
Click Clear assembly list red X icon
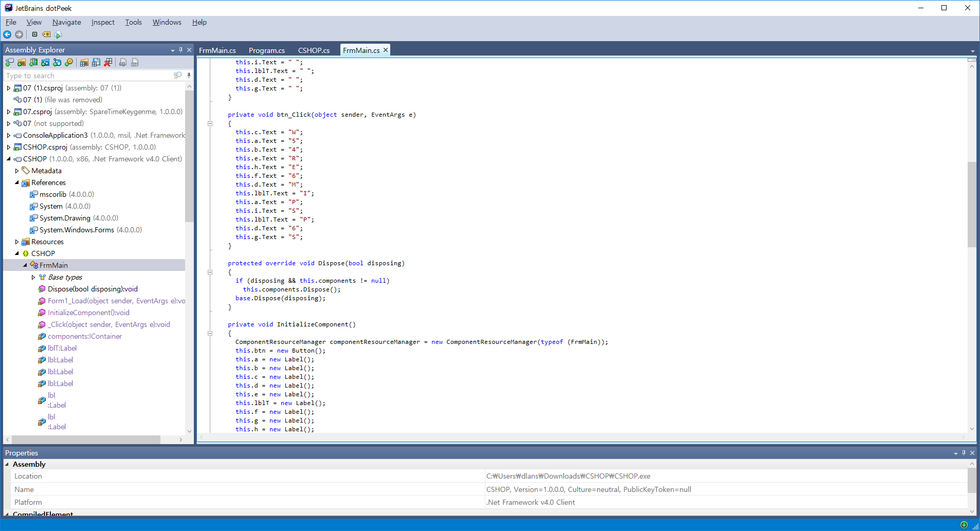[x=108, y=62]
